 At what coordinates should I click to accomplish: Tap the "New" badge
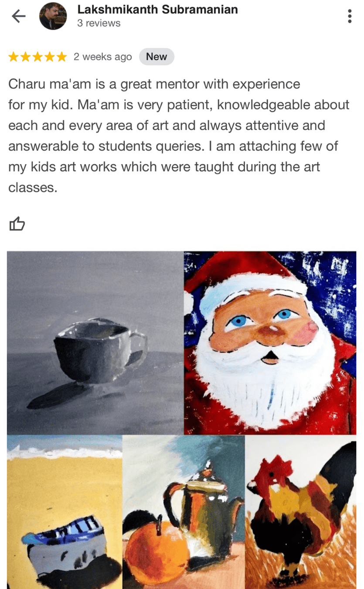click(156, 57)
